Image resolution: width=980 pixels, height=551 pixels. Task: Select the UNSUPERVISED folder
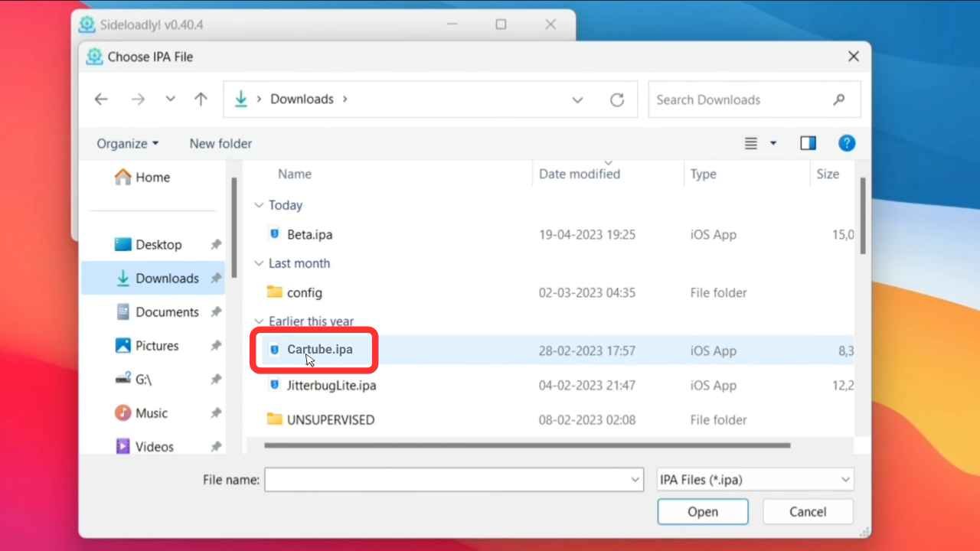tap(331, 419)
